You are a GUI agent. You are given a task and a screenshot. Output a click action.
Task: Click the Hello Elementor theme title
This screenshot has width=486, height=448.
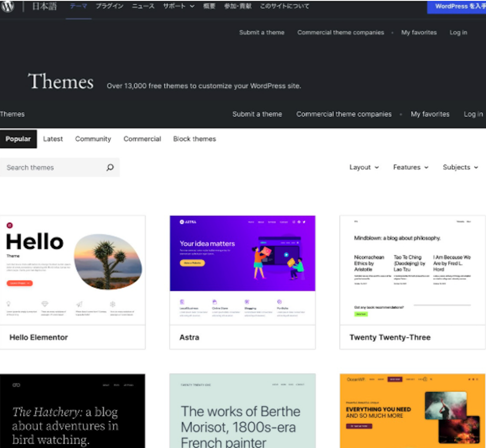(39, 338)
